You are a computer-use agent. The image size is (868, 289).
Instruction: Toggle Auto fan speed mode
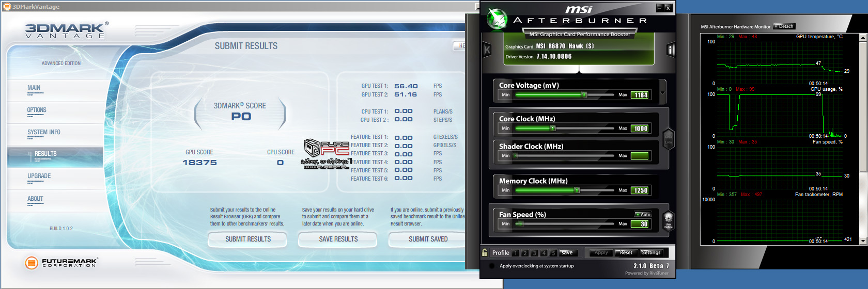(x=643, y=214)
